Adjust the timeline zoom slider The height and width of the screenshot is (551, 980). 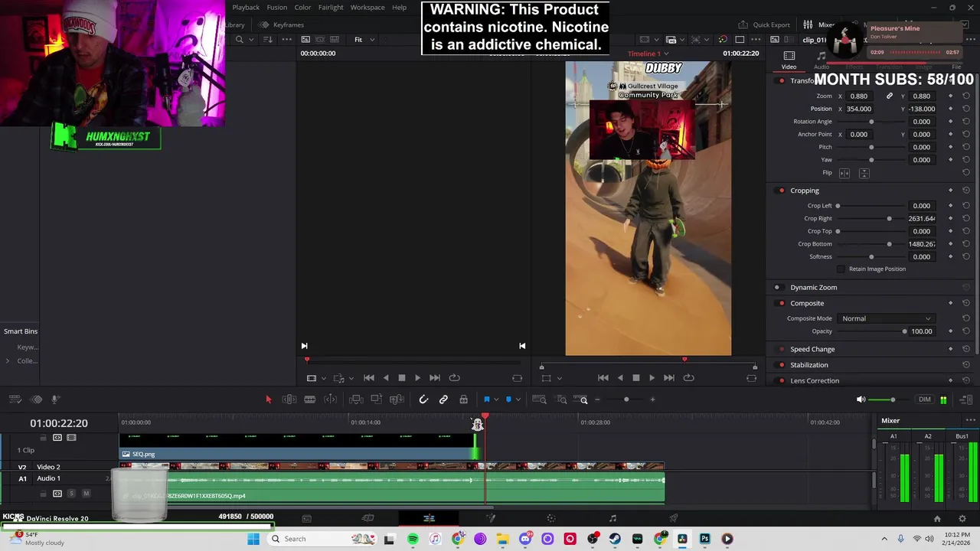click(626, 399)
